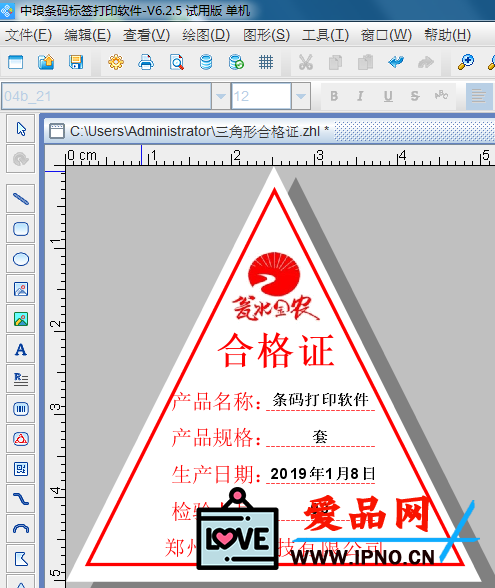Image resolution: width=495 pixels, height=588 pixels.
Task: Click the save floppy disk icon
Action: [x=76, y=62]
